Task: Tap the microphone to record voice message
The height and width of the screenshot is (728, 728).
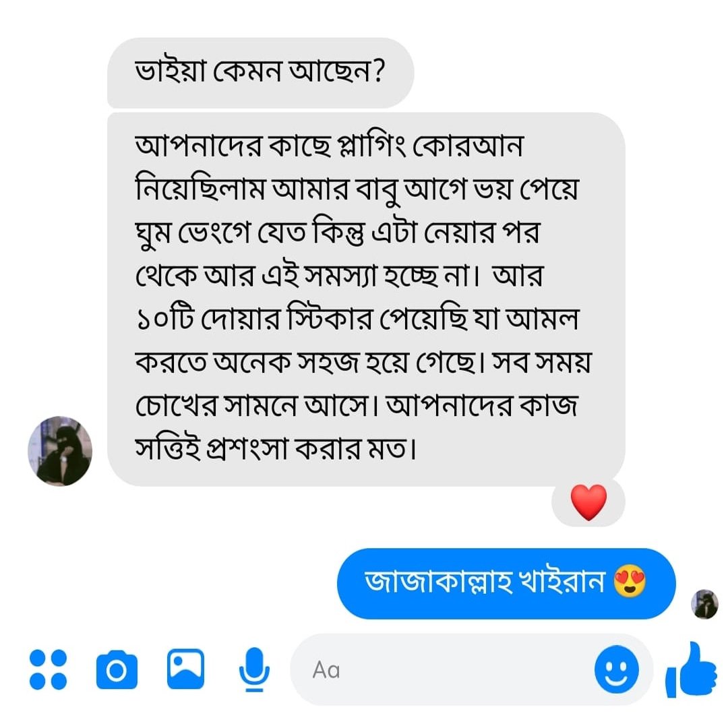Action: click(x=254, y=669)
